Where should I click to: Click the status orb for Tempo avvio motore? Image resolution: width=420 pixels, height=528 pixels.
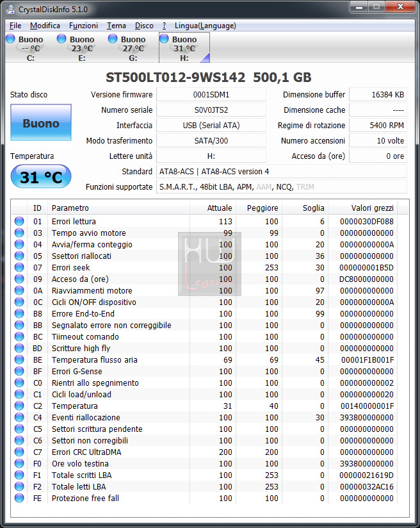pos(19,233)
